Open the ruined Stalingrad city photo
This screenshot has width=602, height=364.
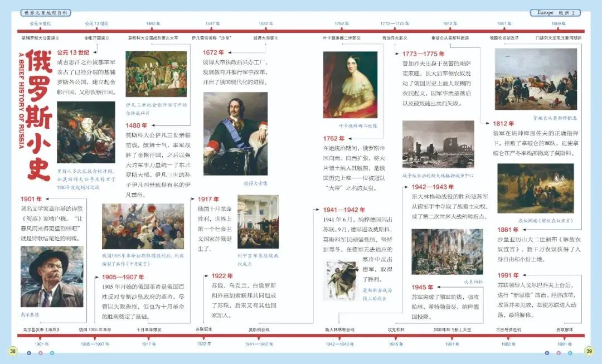[438, 144]
